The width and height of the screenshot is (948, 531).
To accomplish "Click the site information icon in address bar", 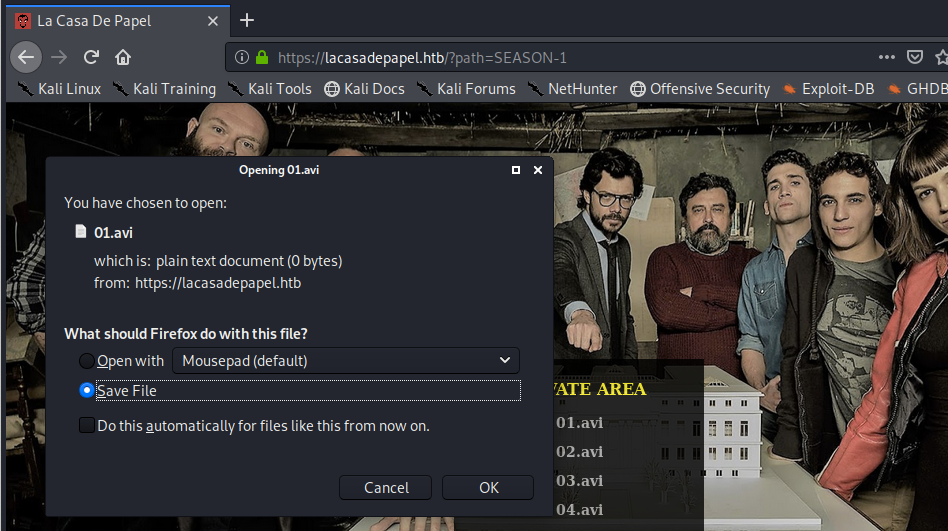I will click(x=242, y=57).
